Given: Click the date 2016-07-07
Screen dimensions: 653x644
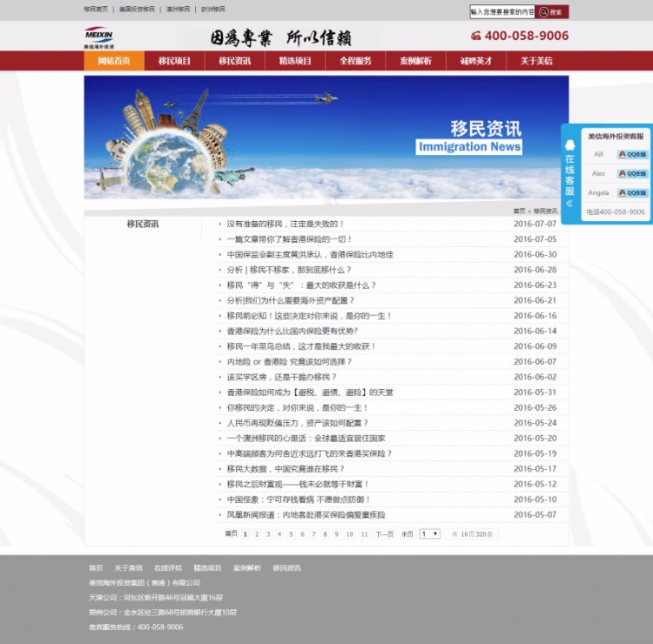Looking at the screenshot, I should pos(535,224).
